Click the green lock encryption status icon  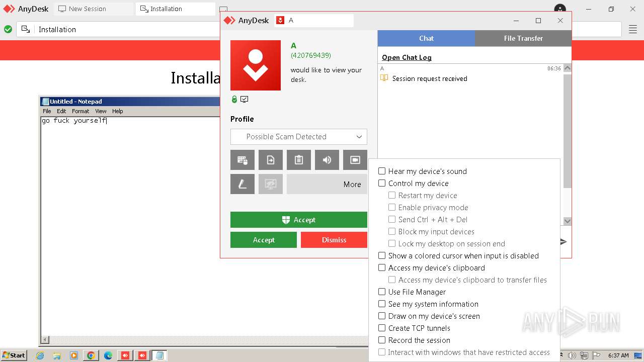[x=234, y=99]
